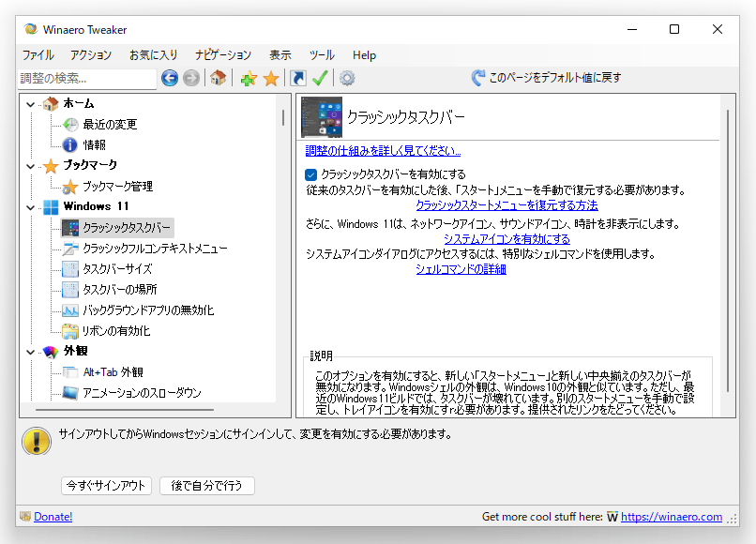Open 調整の仕組みを詳しく見てください link

383,151
